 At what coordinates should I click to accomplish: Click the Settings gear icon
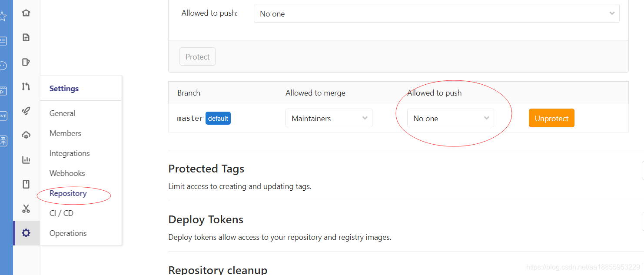click(x=26, y=233)
